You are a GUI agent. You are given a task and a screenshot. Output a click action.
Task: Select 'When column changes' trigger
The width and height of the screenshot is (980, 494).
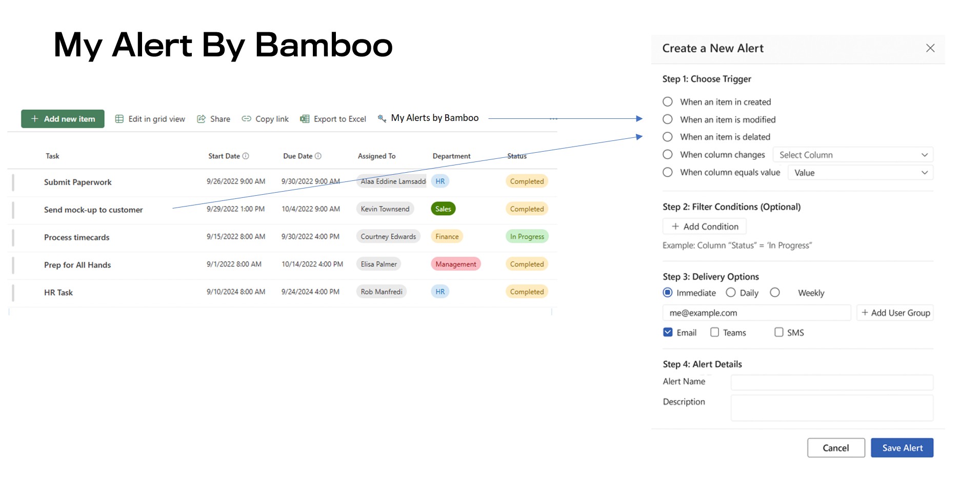[x=668, y=154]
